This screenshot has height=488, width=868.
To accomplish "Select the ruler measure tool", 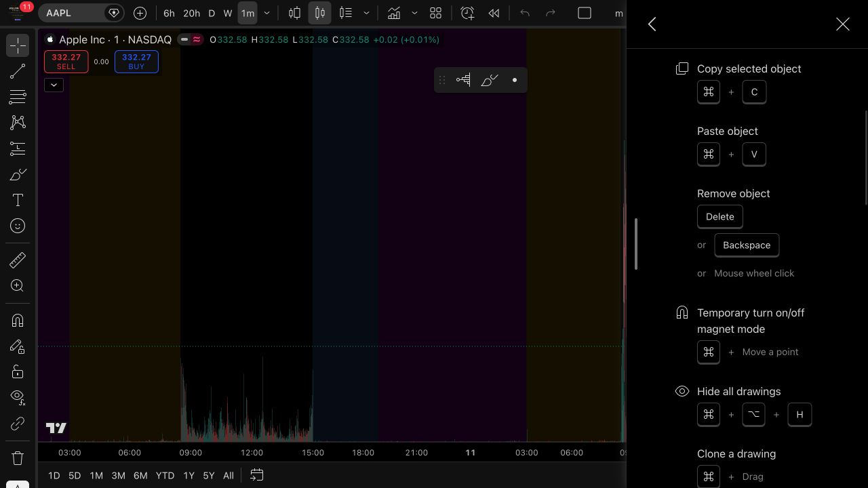I will 18,260.
